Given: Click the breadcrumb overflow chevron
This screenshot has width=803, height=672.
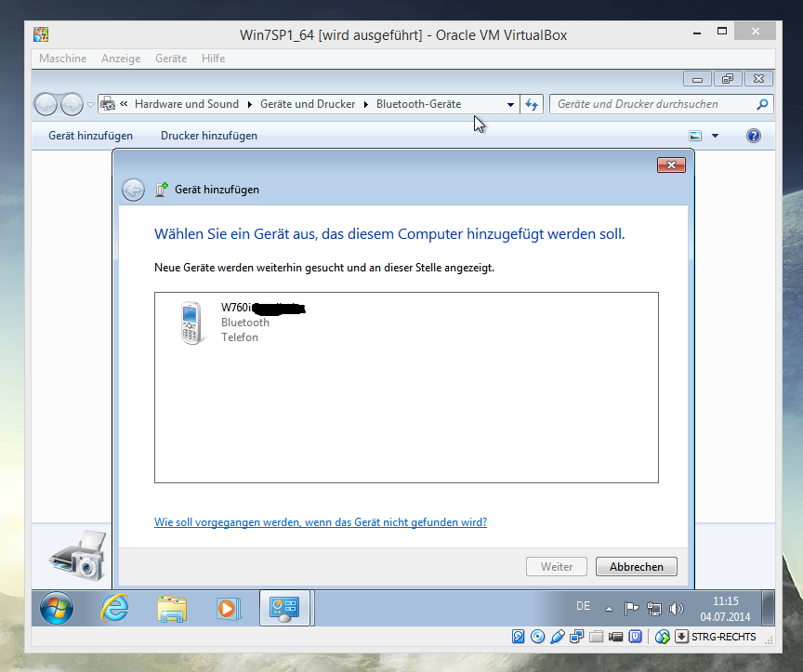Looking at the screenshot, I should tap(124, 104).
